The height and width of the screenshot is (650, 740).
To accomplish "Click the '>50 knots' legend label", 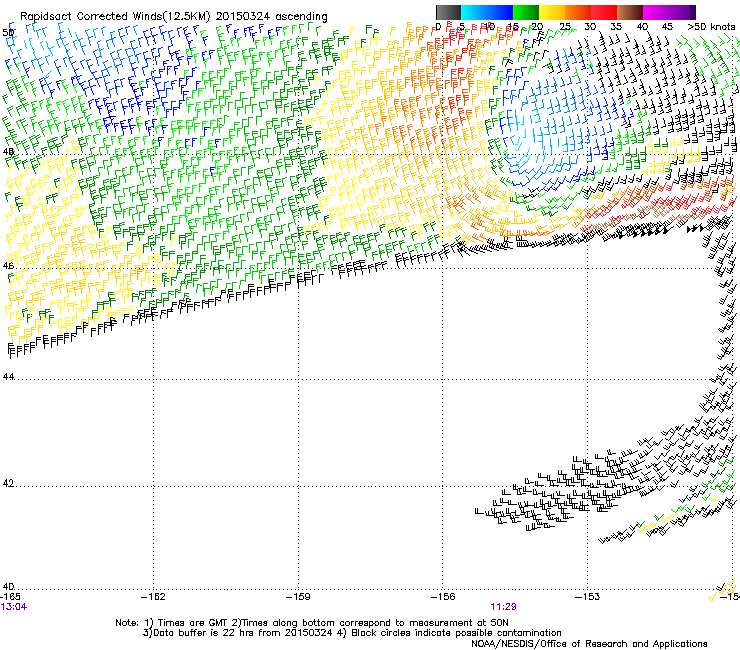I will point(711,27).
